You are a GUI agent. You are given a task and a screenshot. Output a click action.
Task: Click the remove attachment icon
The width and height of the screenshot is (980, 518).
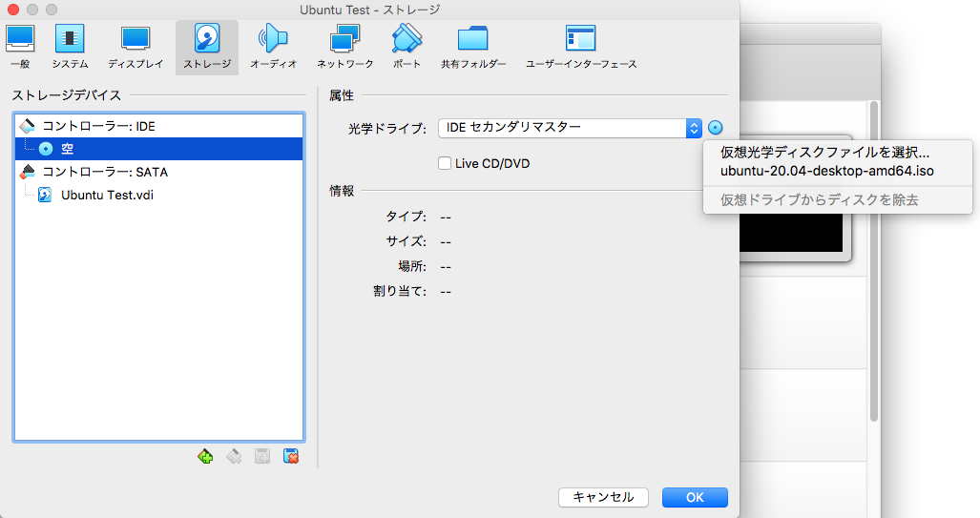coord(291,457)
